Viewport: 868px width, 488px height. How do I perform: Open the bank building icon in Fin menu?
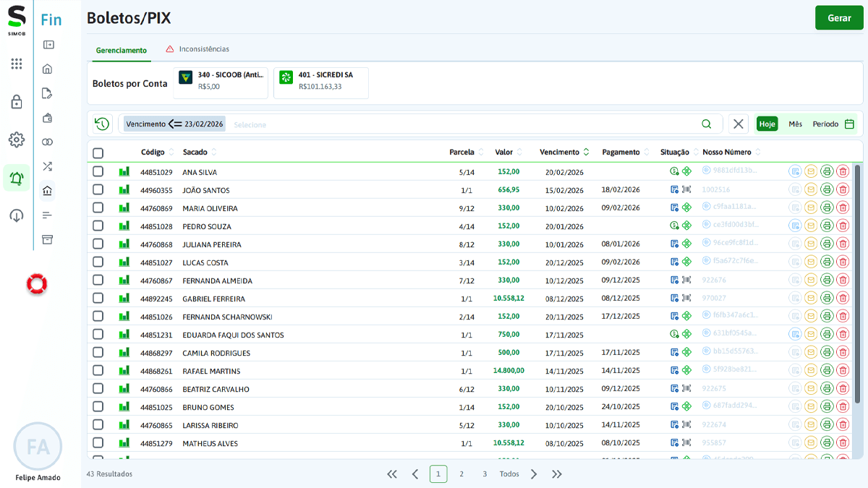pyautogui.click(x=48, y=191)
